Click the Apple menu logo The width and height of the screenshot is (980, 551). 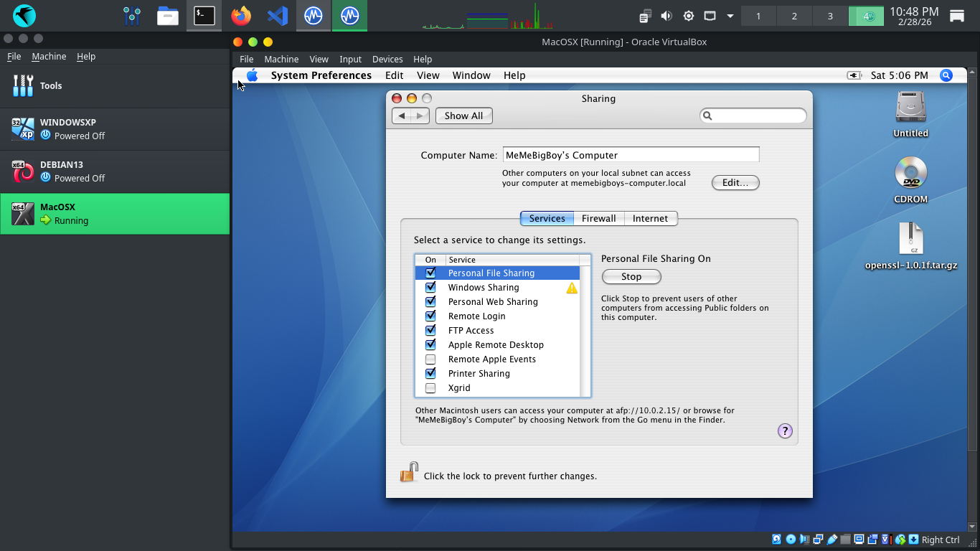[x=252, y=75]
